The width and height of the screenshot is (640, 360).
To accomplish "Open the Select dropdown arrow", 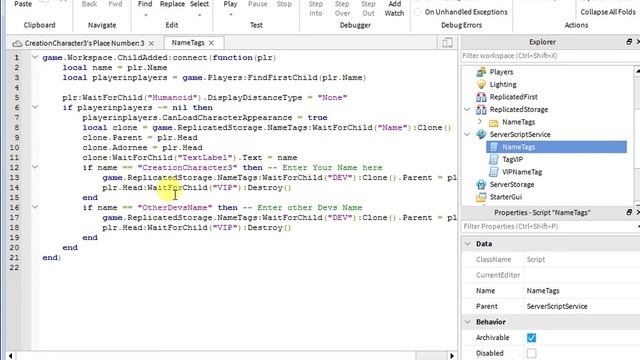I will pyautogui.click(x=200, y=15).
